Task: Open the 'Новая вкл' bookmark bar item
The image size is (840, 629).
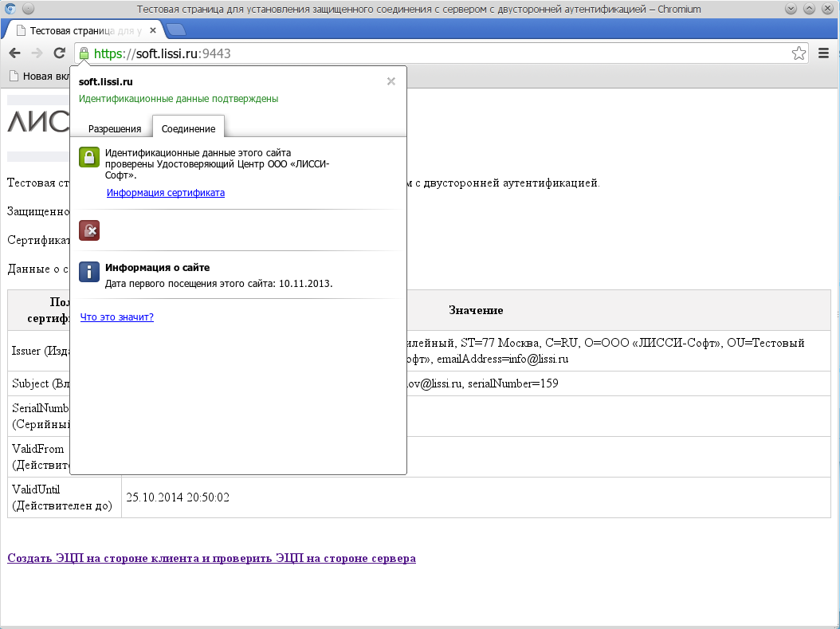Action: point(40,77)
